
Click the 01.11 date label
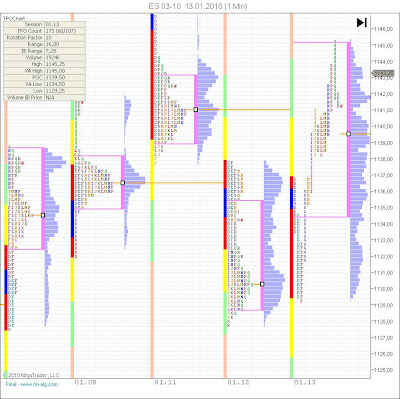click(x=165, y=382)
